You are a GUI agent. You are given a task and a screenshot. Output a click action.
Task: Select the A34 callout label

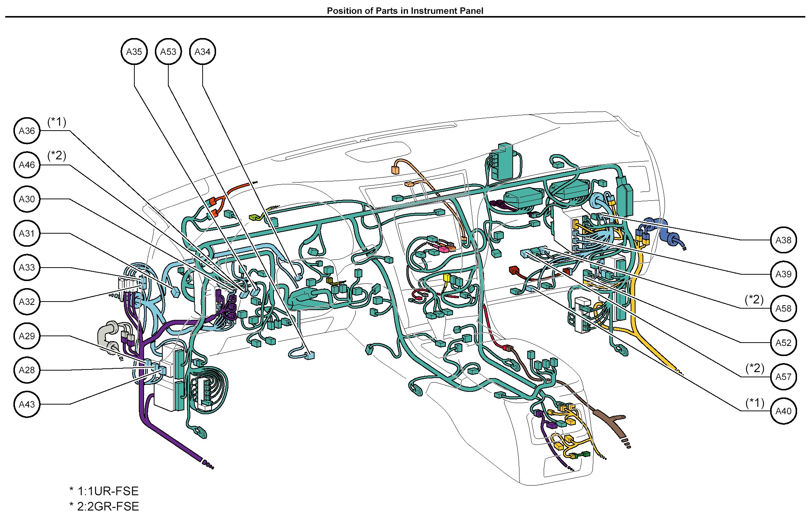click(203, 52)
